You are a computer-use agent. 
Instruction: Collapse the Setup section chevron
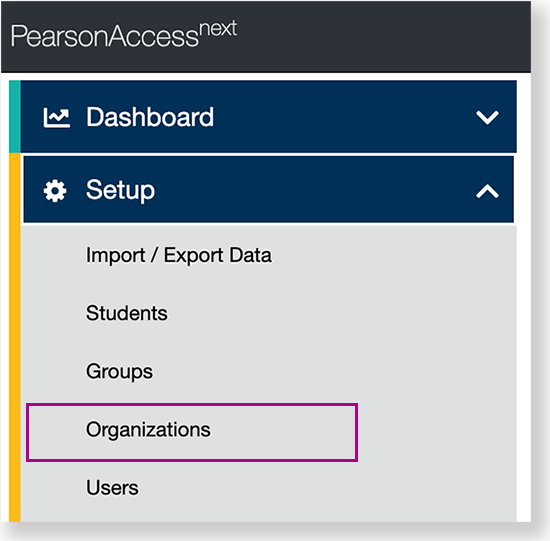pos(487,191)
